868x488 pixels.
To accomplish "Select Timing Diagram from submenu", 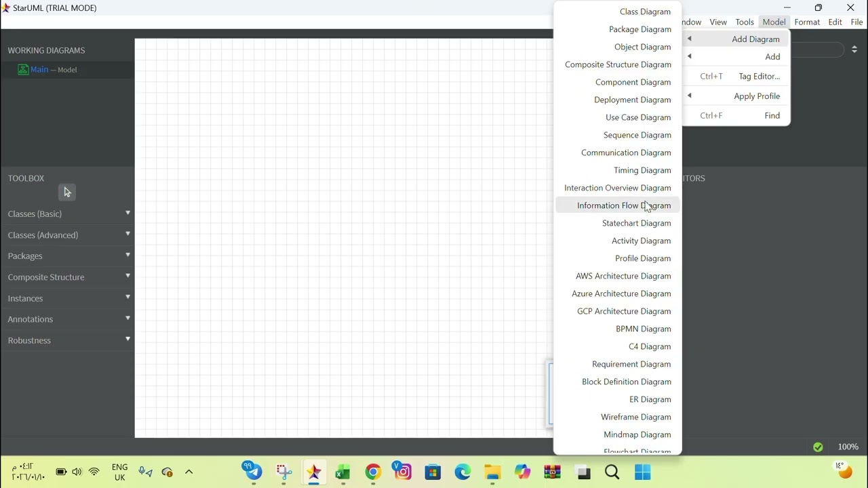I will (618, 170).
